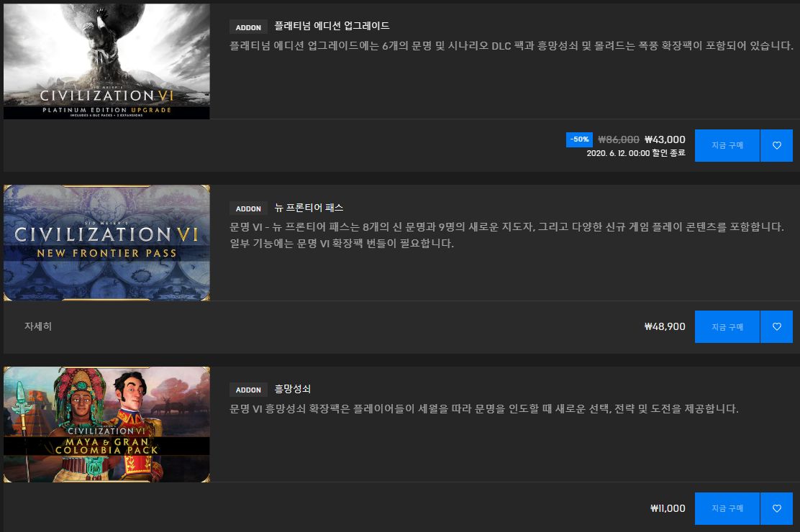Add 흥망성쇠 to wishlist heart icon
This screenshot has width=800, height=532.
[776, 508]
